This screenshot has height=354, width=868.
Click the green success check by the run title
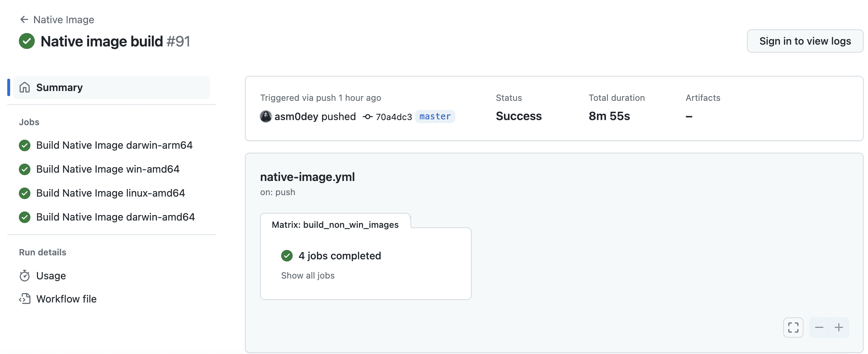[26, 41]
